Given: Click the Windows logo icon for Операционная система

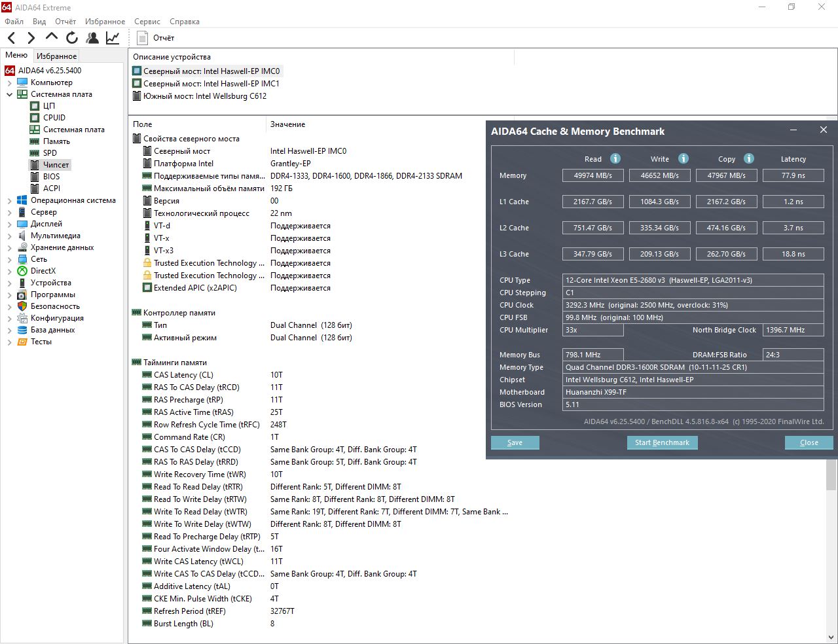Looking at the screenshot, I should coord(22,200).
